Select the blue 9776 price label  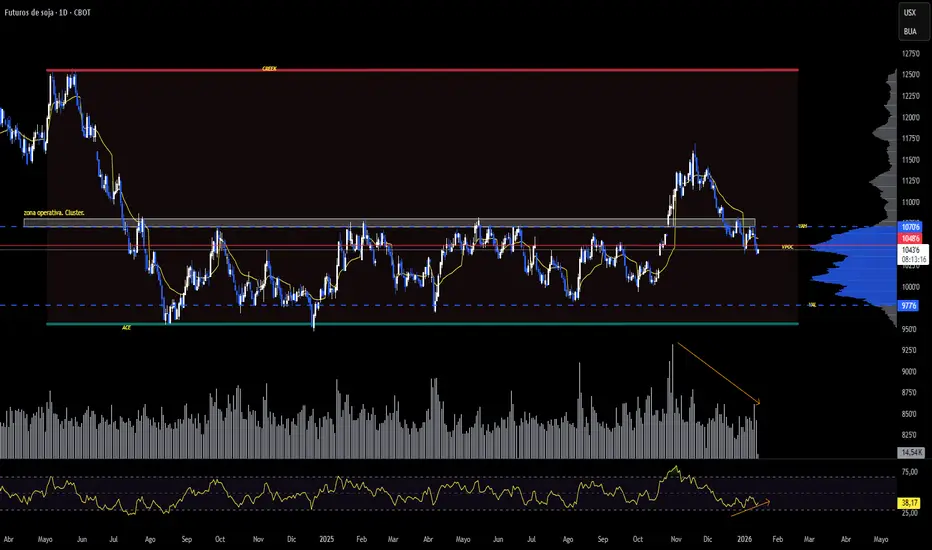(909, 306)
